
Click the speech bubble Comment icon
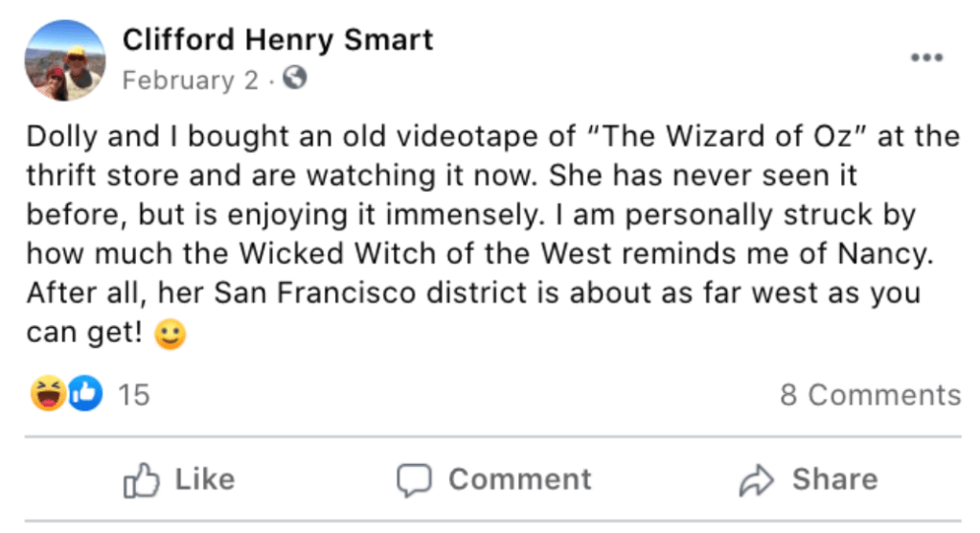point(415,479)
